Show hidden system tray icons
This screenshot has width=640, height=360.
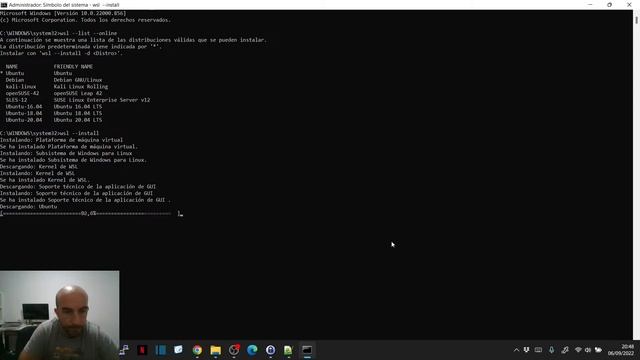pos(516,350)
